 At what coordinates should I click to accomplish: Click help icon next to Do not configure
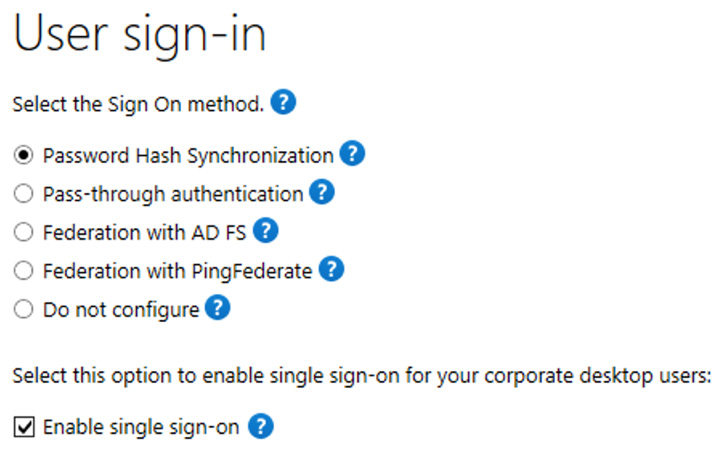[217, 309]
